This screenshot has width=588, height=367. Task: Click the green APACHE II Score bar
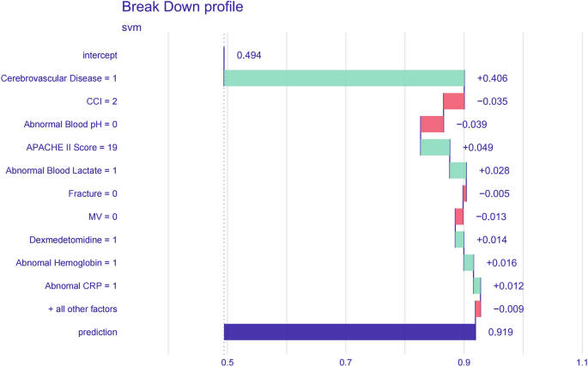tap(434, 147)
